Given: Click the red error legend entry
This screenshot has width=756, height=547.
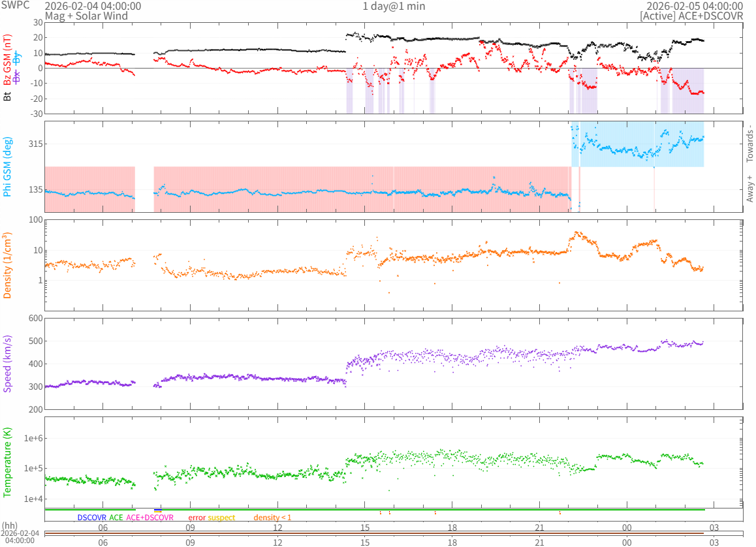Looking at the screenshot, I should [x=197, y=518].
